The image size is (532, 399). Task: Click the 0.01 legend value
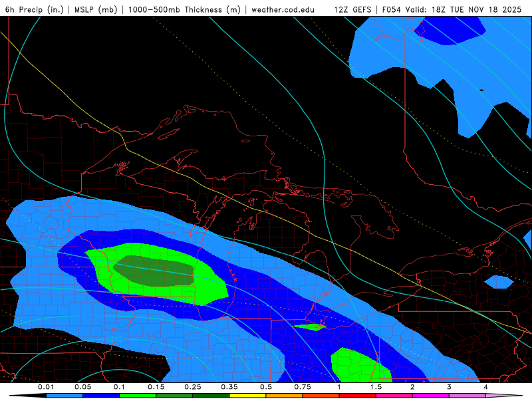coord(46,387)
